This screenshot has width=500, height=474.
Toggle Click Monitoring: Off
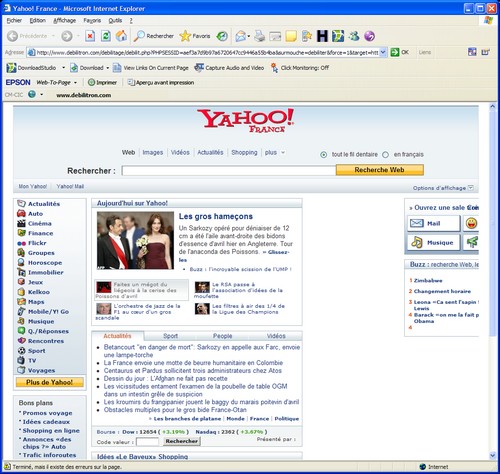[299, 68]
